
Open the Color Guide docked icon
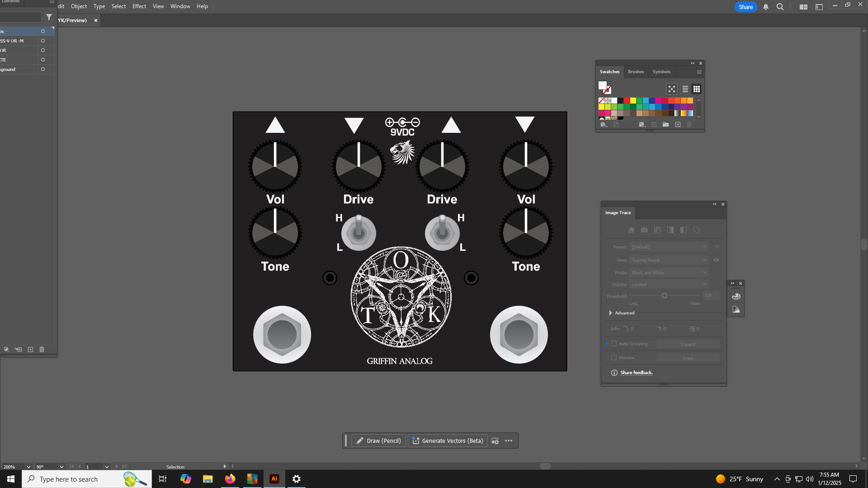(x=736, y=310)
